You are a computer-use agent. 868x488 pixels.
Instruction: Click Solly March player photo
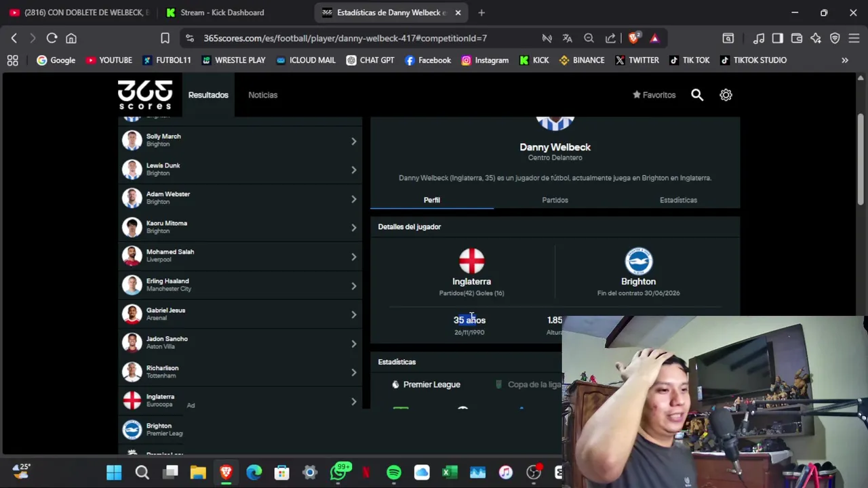(132, 140)
